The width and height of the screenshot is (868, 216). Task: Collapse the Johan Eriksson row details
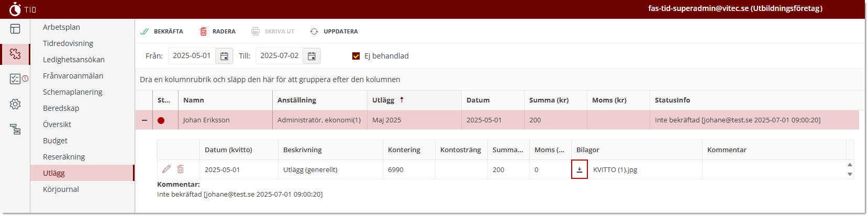[144, 120]
